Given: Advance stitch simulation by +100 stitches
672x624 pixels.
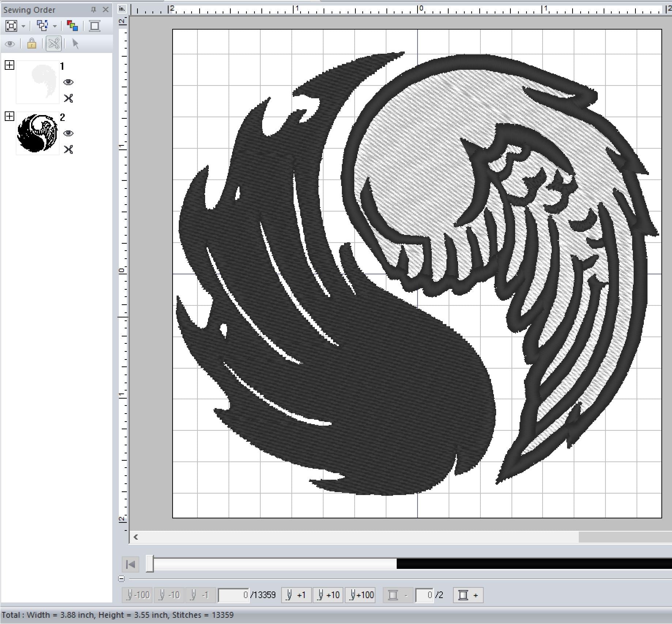Looking at the screenshot, I should point(361,595).
